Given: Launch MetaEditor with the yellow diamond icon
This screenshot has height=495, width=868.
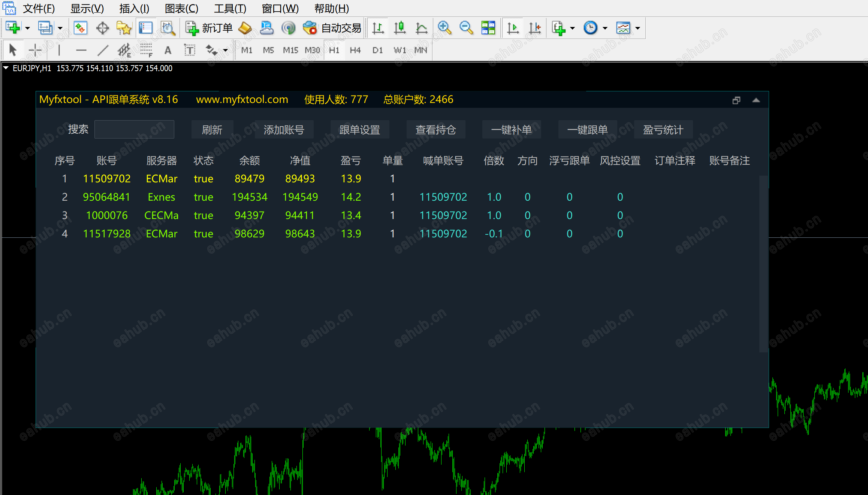Looking at the screenshot, I should point(245,28).
